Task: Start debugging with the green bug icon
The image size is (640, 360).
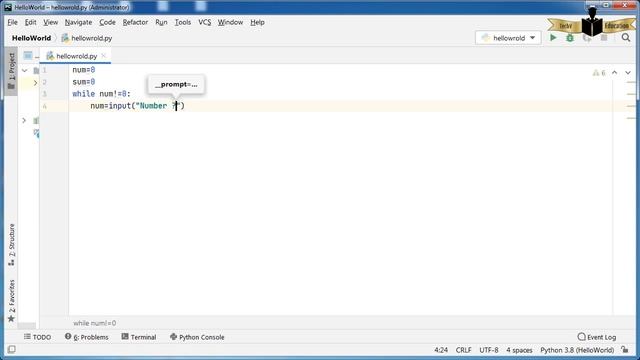Action: (570, 38)
